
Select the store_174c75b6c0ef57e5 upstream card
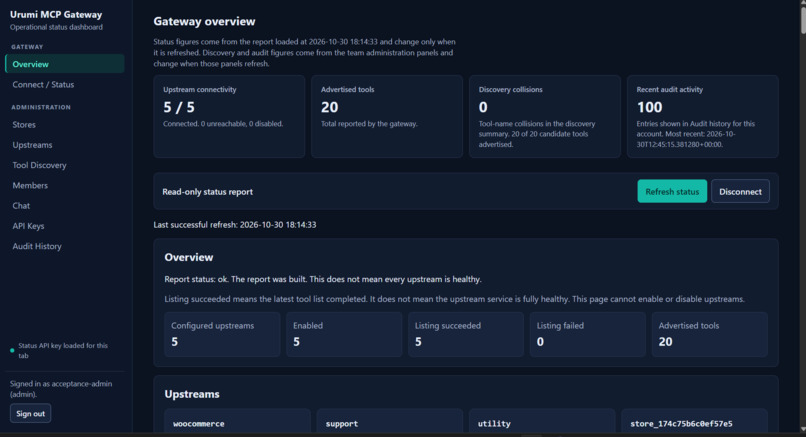tap(694, 422)
